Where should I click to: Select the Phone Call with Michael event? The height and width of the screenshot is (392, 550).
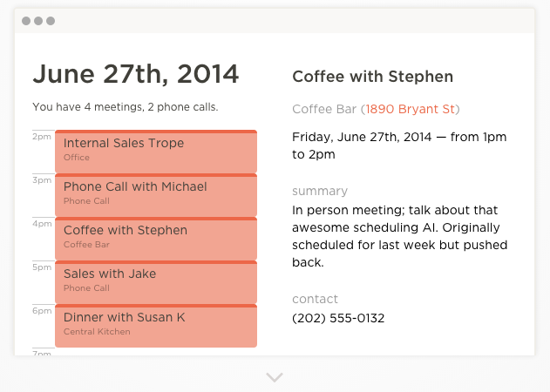point(156,194)
